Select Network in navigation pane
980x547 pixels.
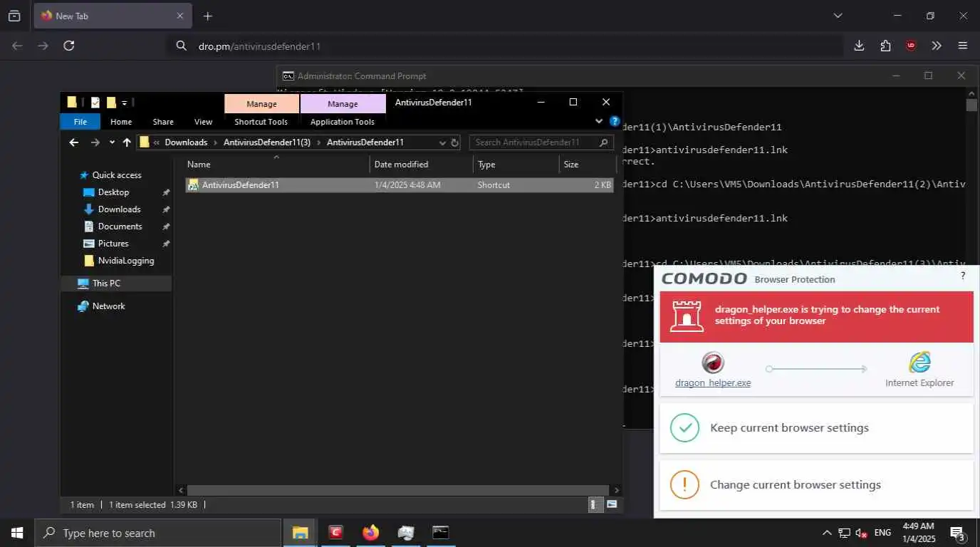[108, 306]
